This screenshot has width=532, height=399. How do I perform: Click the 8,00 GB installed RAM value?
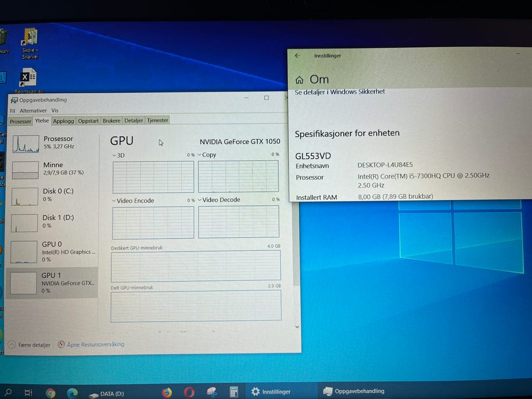(395, 196)
